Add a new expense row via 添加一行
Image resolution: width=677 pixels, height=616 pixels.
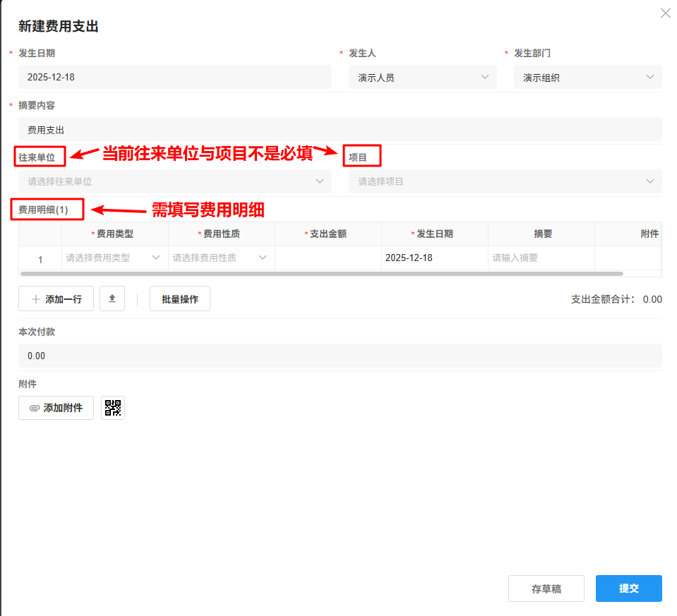[x=56, y=298]
